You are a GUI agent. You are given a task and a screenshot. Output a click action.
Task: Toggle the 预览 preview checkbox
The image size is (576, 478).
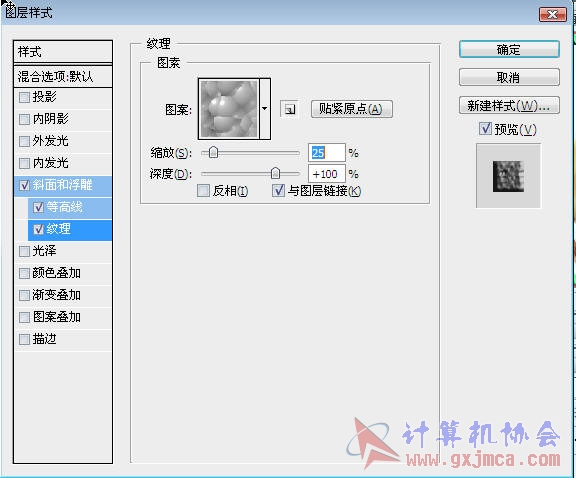(x=485, y=129)
